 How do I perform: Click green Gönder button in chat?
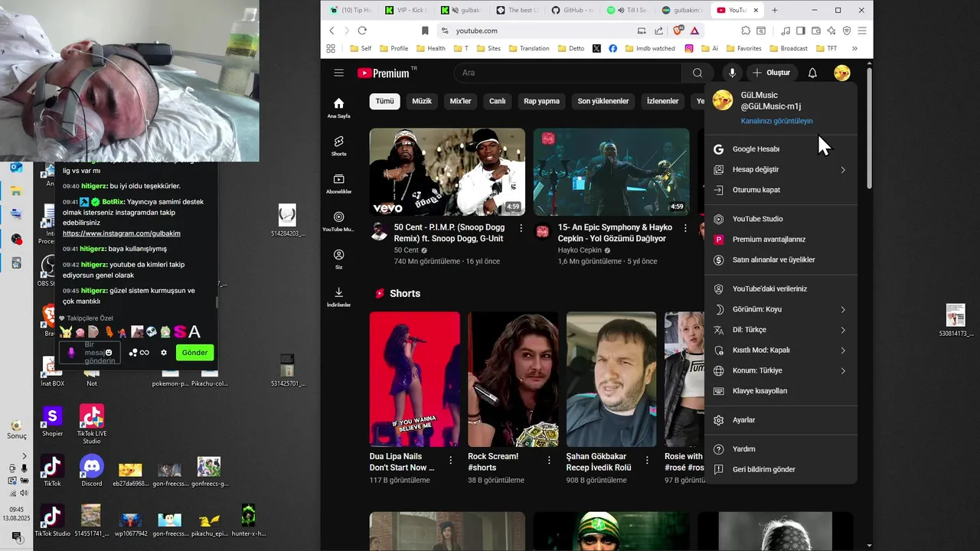(194, 353)
